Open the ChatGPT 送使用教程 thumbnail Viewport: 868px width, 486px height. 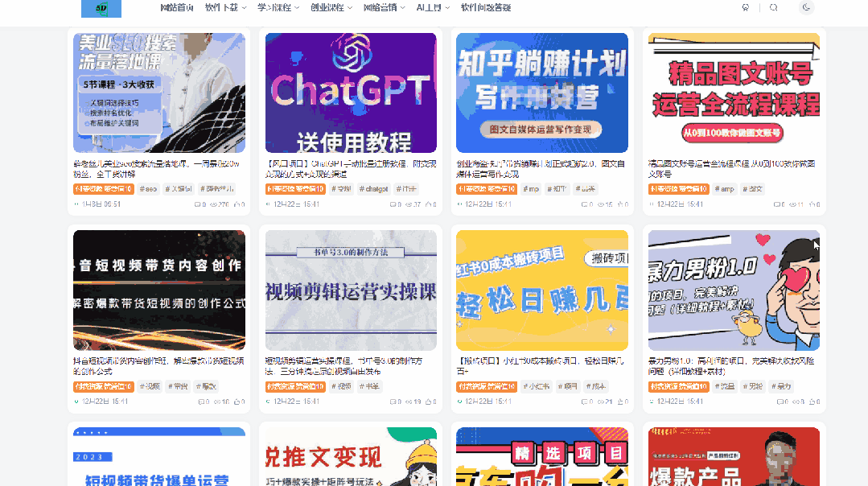click(351, 93)
